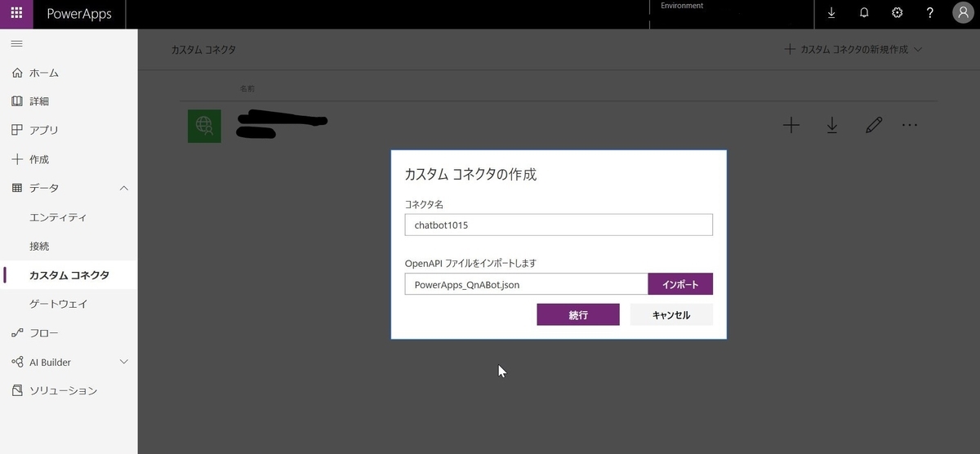This screenshot has height=454, width=980.
Task: Open the settings gear
Action: coord(898,13)
